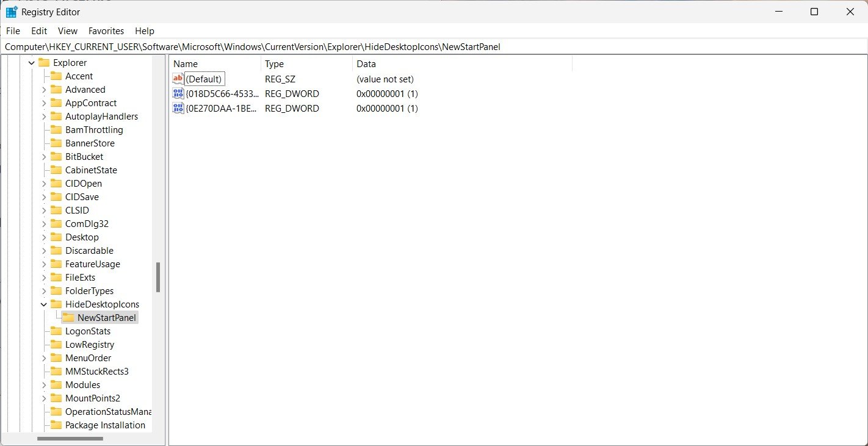The height and width of the screenshot is (446, 868).
Task: Open the Edit menu
Action: 39,31
